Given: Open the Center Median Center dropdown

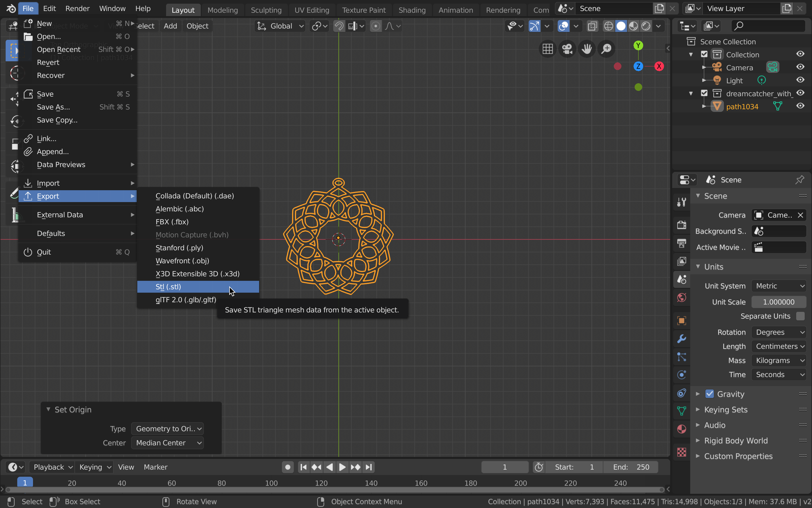Looking at the screenshot, I should point(167,443).
